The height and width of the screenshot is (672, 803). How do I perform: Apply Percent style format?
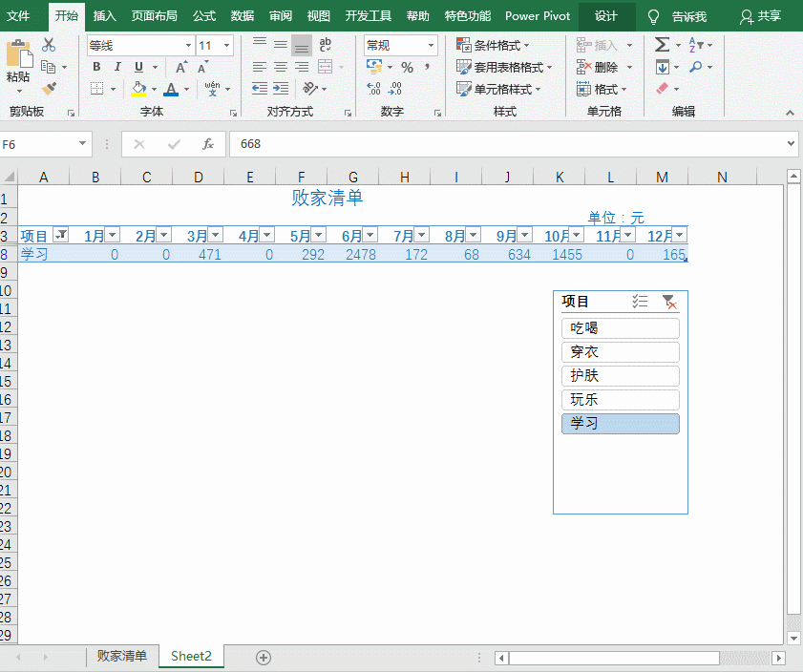[407, 67]
